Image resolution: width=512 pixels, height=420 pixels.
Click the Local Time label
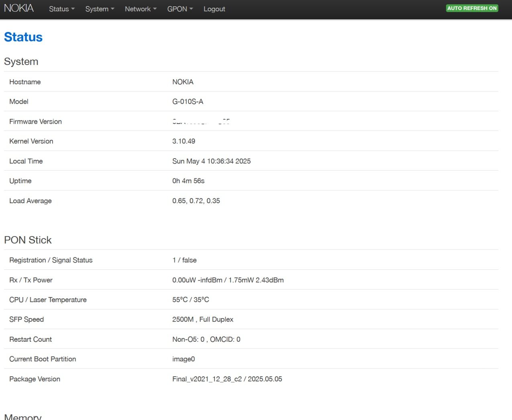coord(26,161)
